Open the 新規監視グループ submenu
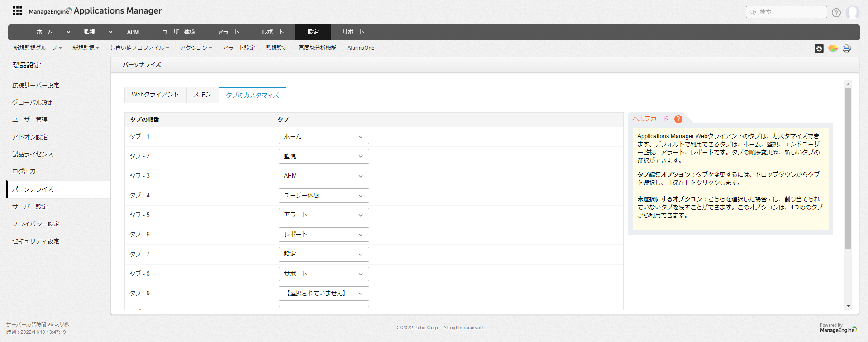This screenshot has width=868, height=342. [x=38, y=48]
